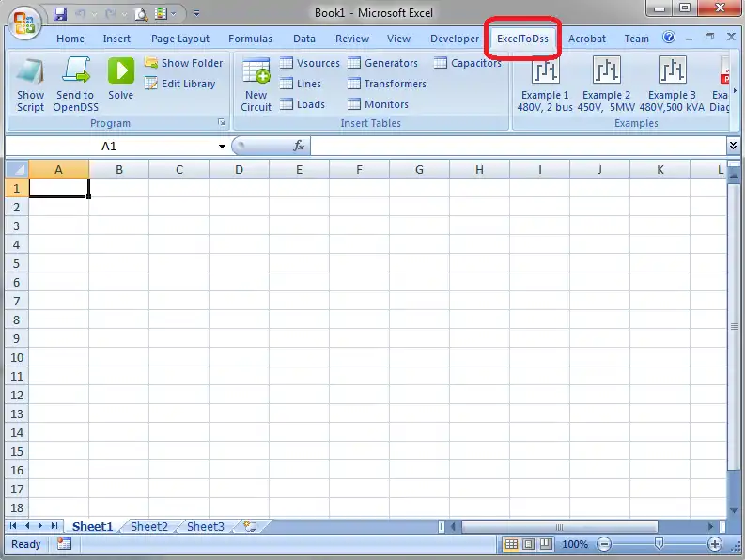This screenshot has width=745, height=560.
Task: Insert Capacitors table
Action: click(468, 63)
